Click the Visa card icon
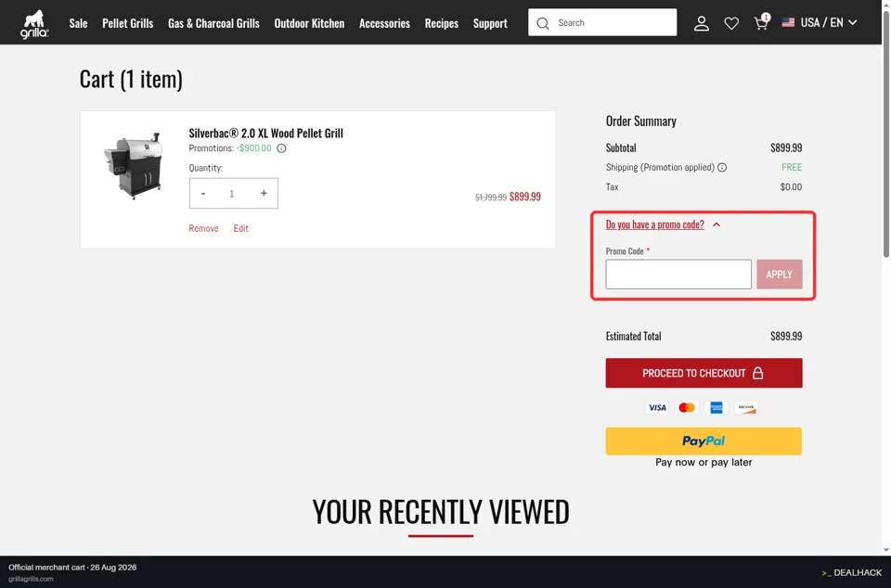This screenshot has width=891, height=588. coord(657,407)
